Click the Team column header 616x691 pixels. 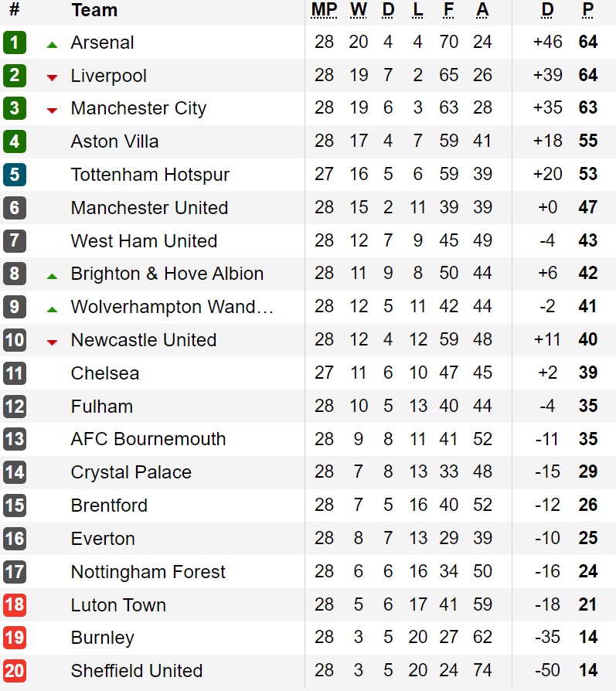tap(95, 10)
